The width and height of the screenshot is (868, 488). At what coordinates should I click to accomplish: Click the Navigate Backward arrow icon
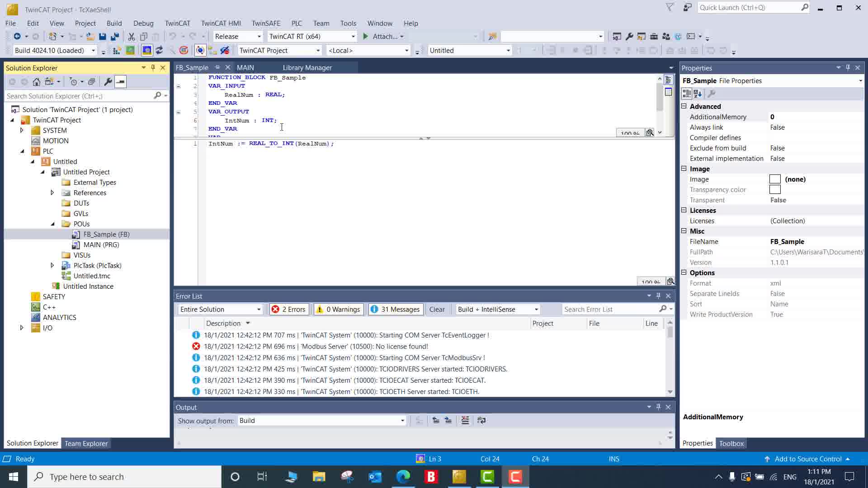[x=17, y=37]
